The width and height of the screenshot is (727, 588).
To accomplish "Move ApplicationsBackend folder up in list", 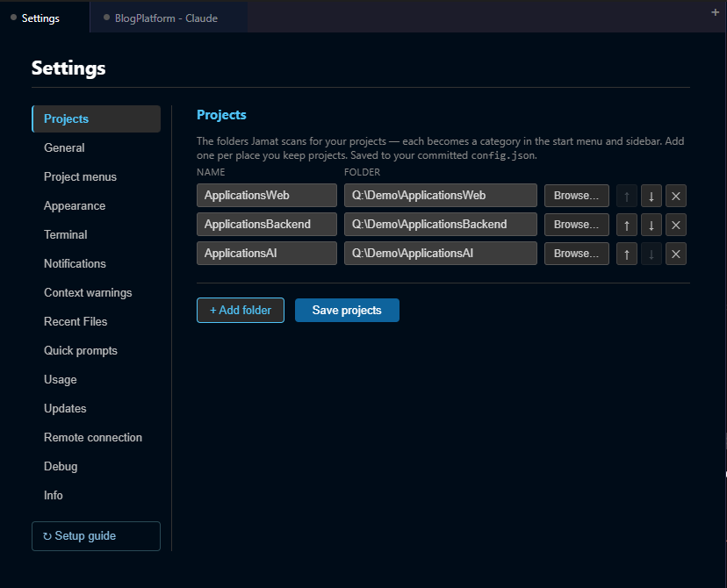I will [626, 225].
